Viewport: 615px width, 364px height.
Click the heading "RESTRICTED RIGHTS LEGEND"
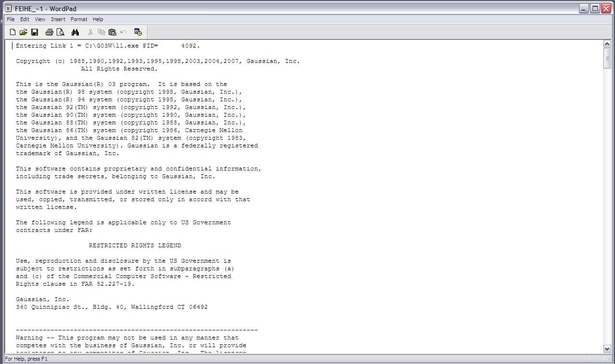(135, 245)
